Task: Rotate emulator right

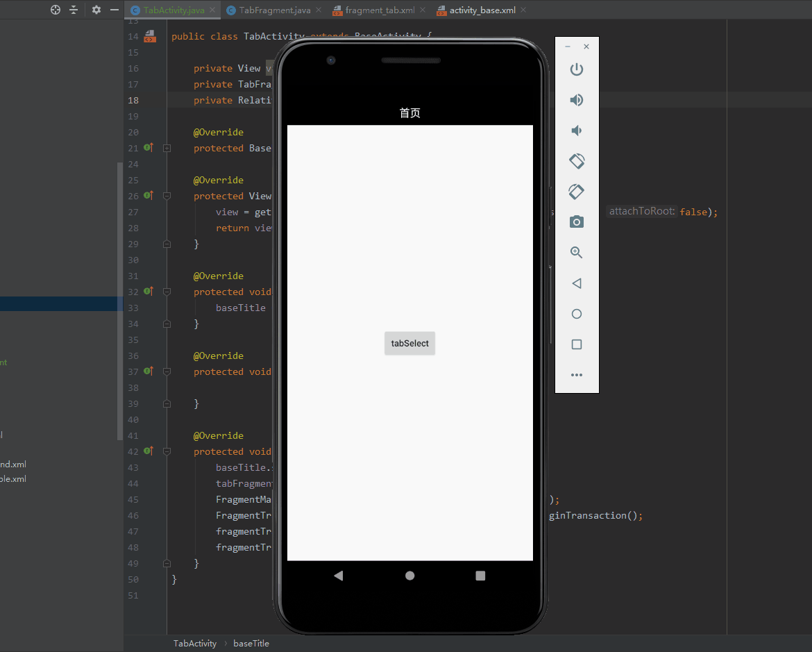Action: point(576,192)
